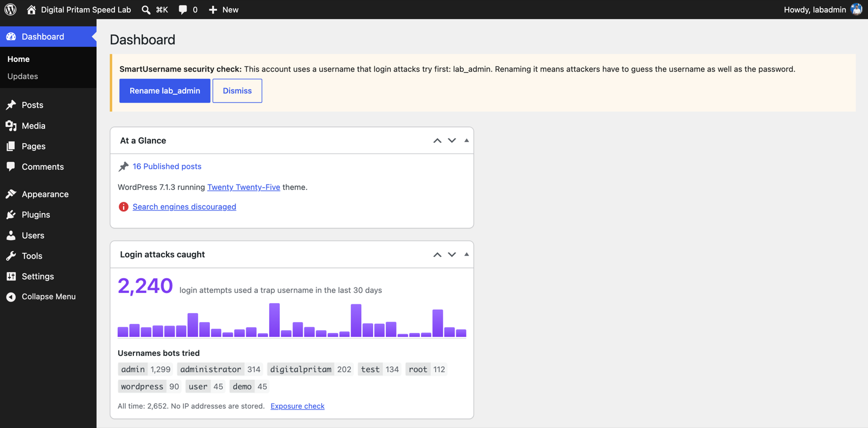The image size is (868, 428).
Task: Open the comments bubble icon in the admin bar
Action: [x=183, y=10]
